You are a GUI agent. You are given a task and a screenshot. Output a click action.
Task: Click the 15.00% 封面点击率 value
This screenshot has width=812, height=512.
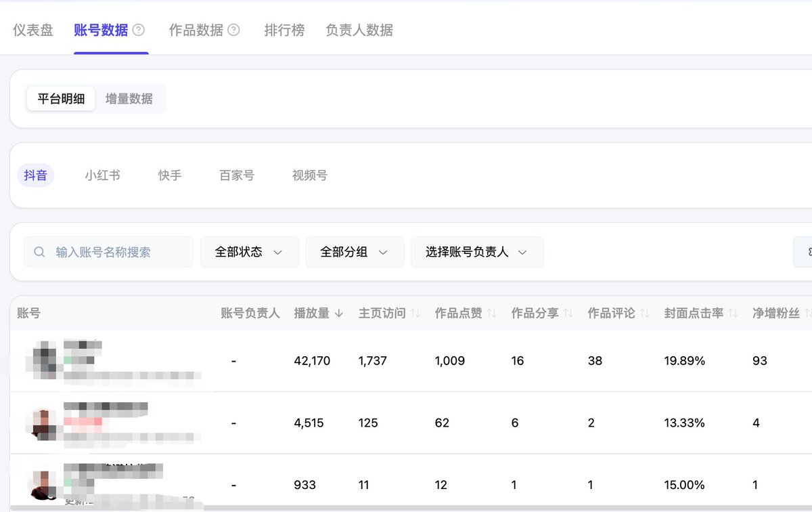(685, 485)
